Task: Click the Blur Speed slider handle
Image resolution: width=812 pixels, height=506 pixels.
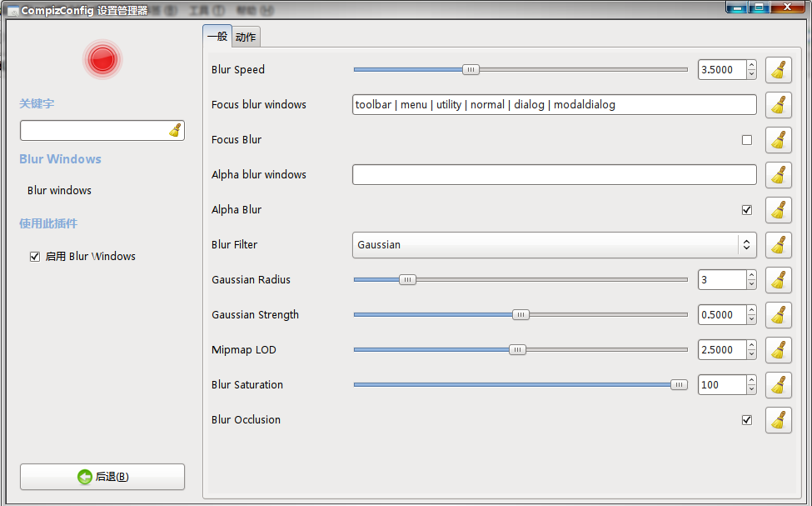Action: (471, 69)
